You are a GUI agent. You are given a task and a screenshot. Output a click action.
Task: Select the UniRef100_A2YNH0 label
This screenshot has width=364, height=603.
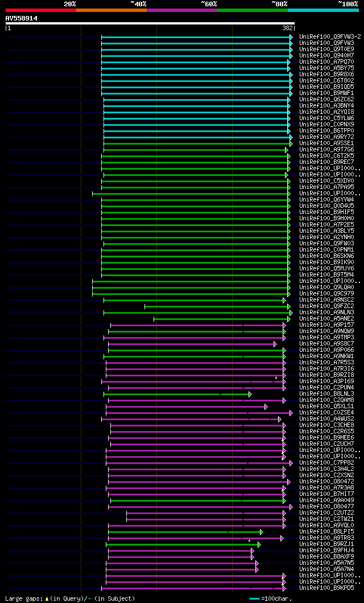[x=327, y=237]
